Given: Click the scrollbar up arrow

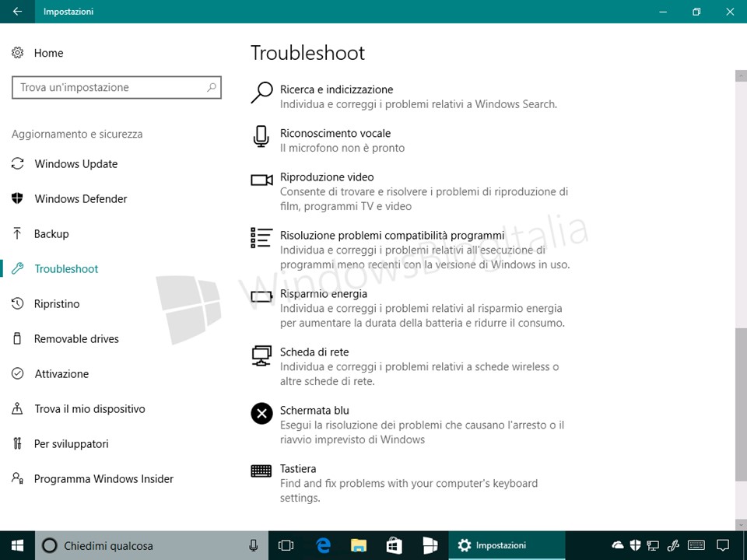Looking at the screenshot, I should pos(741,75).
